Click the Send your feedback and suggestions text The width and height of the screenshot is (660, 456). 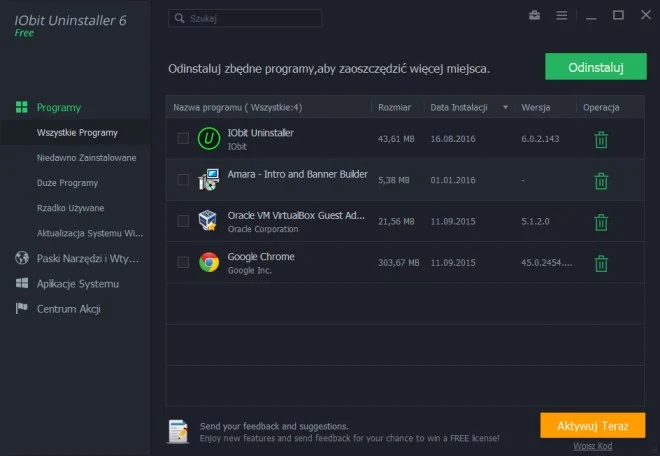coord(274,426)
